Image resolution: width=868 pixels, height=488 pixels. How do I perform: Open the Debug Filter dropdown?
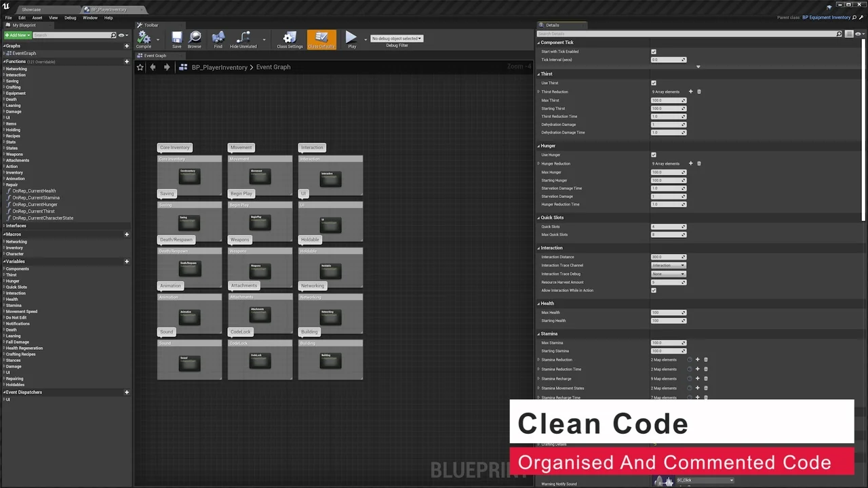point(397,39)
